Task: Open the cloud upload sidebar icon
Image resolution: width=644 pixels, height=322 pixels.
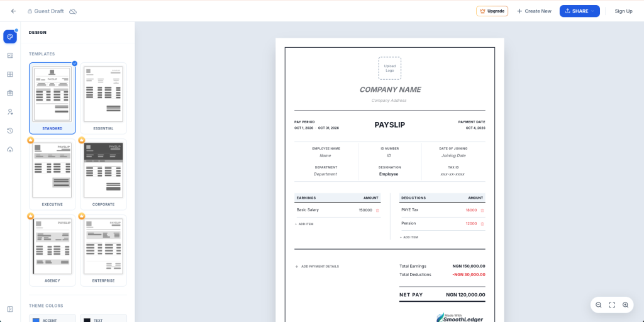Action: (10, 150)
